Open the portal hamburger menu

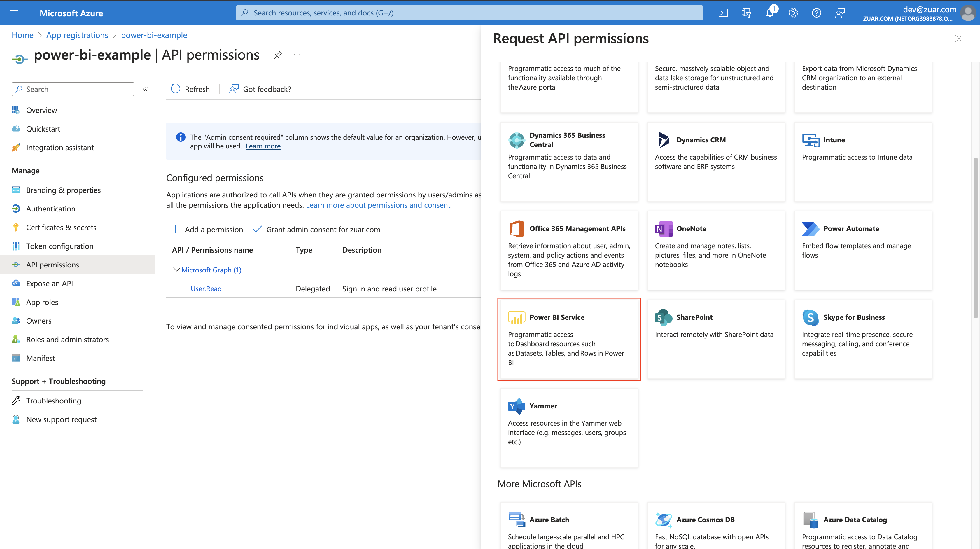coord(14,13)
